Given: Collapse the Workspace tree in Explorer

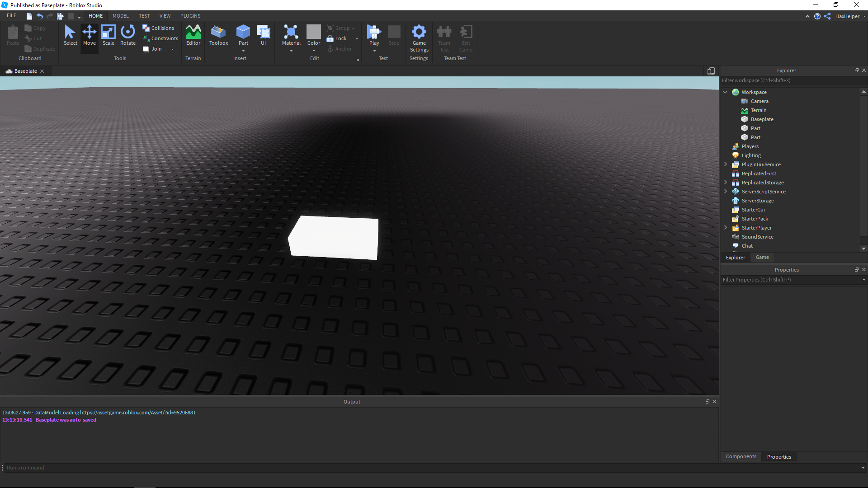Looking at the screenshot, I should [x=726, y=92].
